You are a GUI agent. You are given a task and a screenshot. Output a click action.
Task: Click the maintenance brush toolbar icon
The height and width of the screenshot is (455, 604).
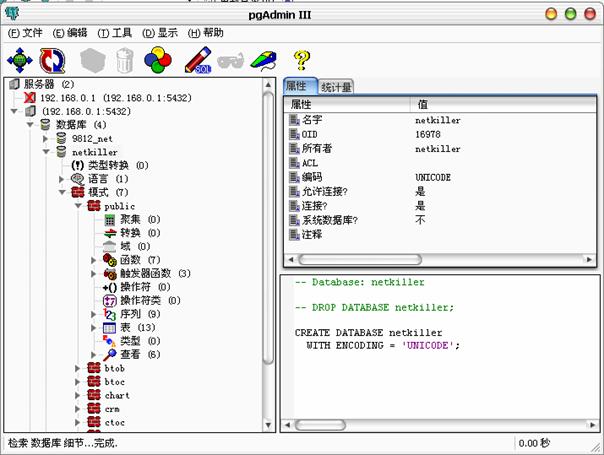pos(263,61)
